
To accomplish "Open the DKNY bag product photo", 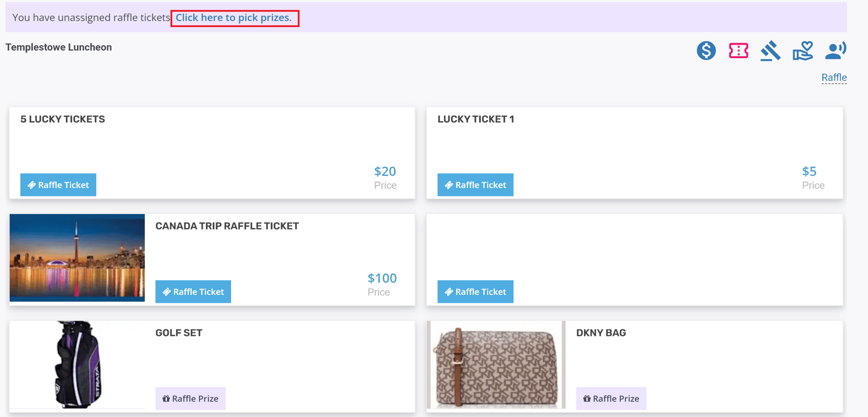I will [x=496, y=365].
